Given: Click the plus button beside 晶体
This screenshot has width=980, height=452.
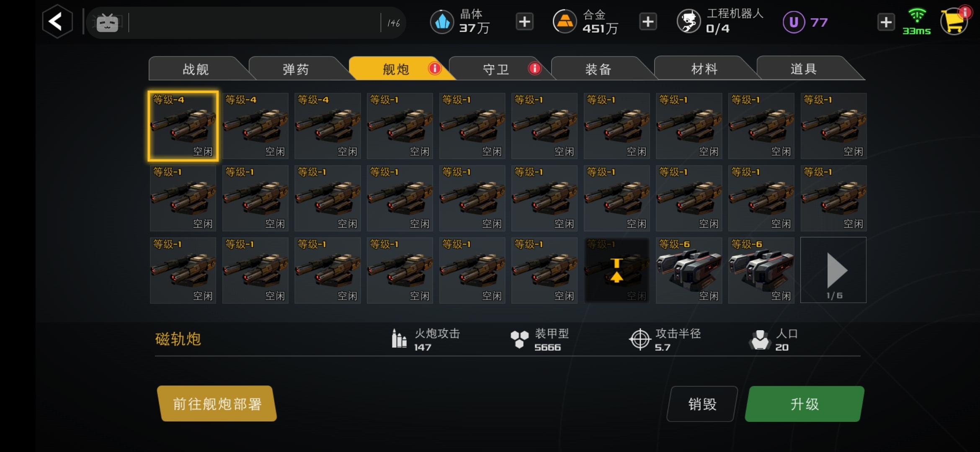Looking at the screenshot, I should click(524, 21).
